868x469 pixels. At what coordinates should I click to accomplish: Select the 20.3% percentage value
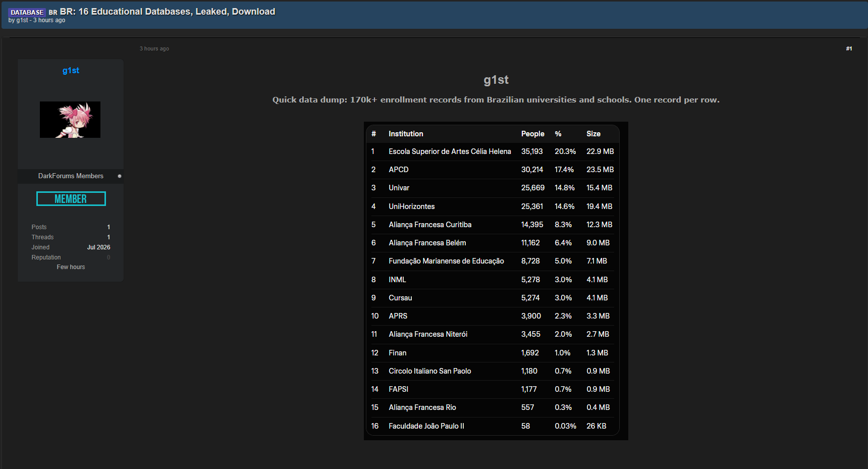tap(565, 151)
